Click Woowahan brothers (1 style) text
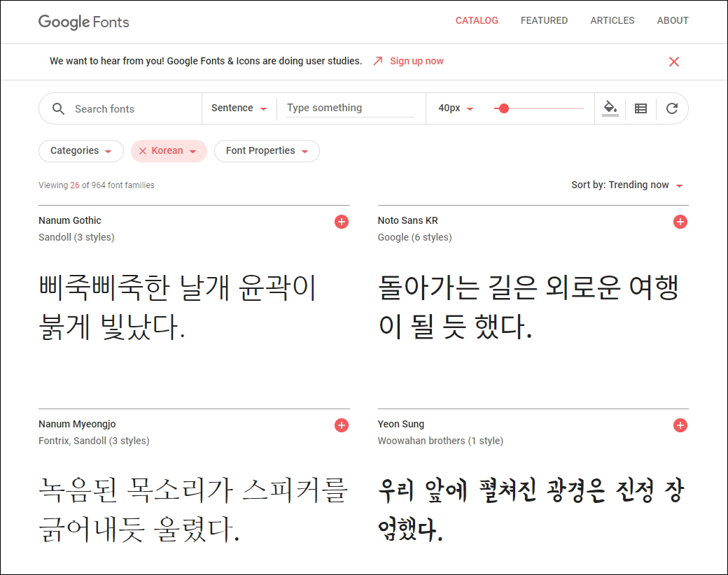 tap(440, 441)
